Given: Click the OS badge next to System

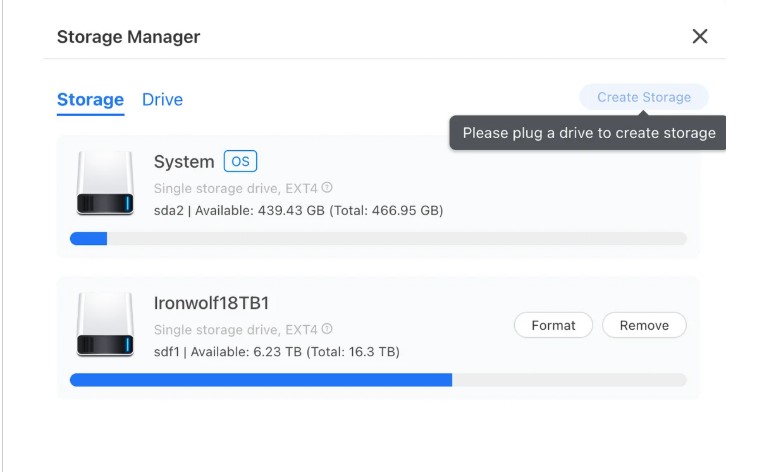Looking at the screenshot, I should coord(240,162).
